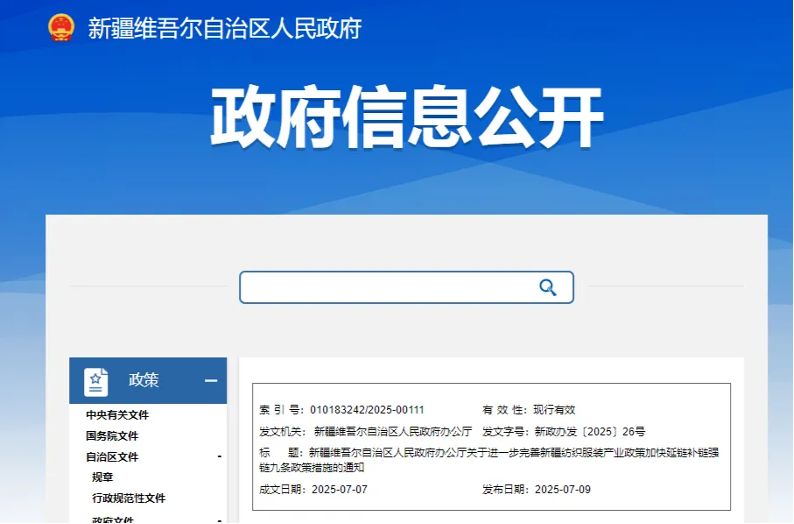Click the publish date 2025-07-09

click(563, 489)
